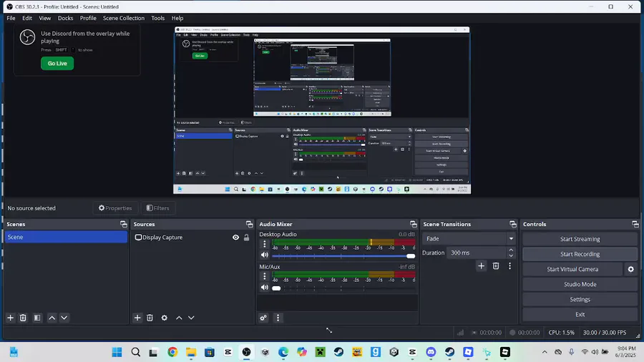Viewport: 644px width, 362px height.
Task: Click the Discord overlay logo icon
Action: click(x=27, y=37)
